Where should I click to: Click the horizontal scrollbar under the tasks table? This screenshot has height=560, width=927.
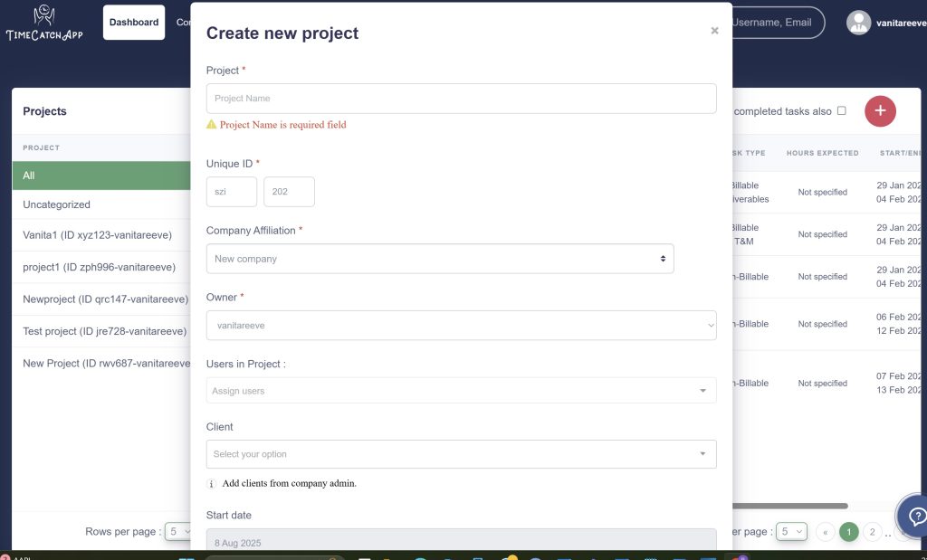(788, 506)
